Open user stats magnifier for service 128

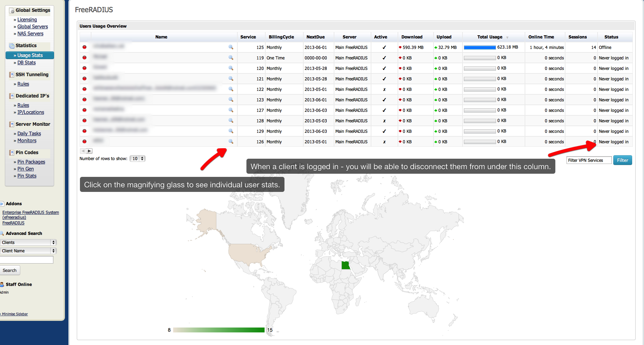tap(231, 120)
